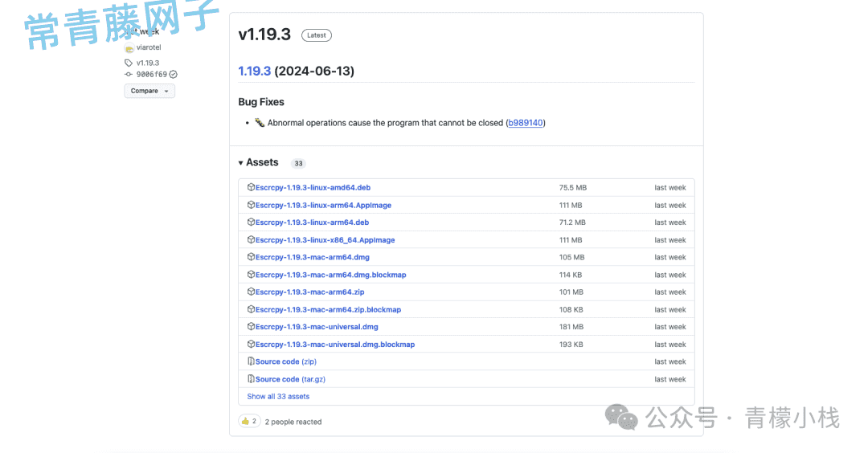This screenshot has height=453, width=868.
Task: Click package icon beside linux-amd64.deb asset
Action: pyautogui.click(x=251, y=187)
